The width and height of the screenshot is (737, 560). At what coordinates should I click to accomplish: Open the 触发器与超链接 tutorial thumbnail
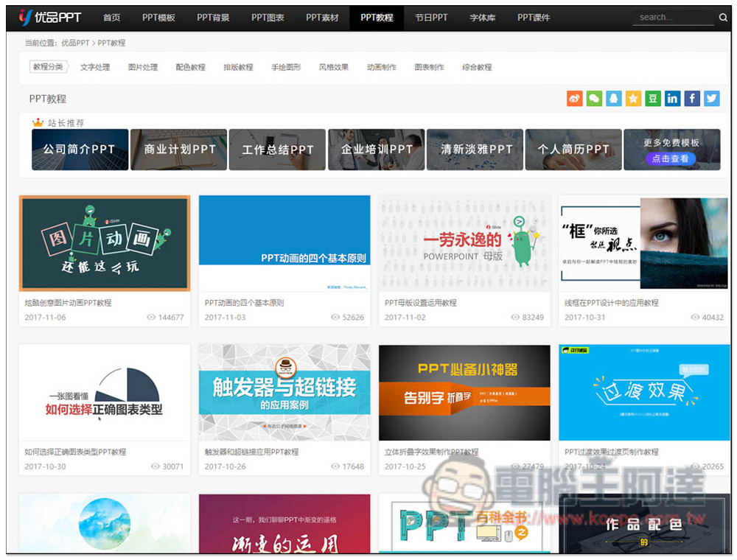click(x=284, y=392)
